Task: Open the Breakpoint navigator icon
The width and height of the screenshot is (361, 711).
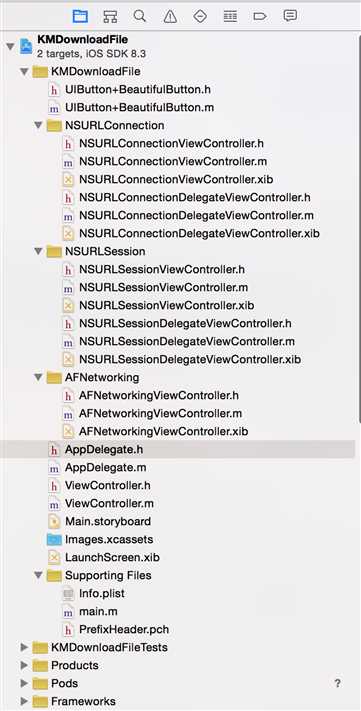Action: pyautogui.click(x=260, y=16)
